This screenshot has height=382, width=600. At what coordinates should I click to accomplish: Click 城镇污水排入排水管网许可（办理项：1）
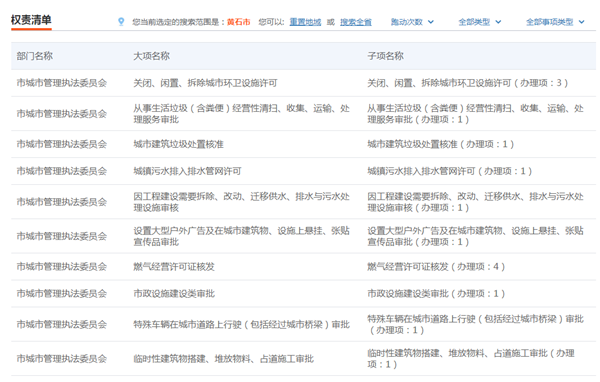[449, 171]
